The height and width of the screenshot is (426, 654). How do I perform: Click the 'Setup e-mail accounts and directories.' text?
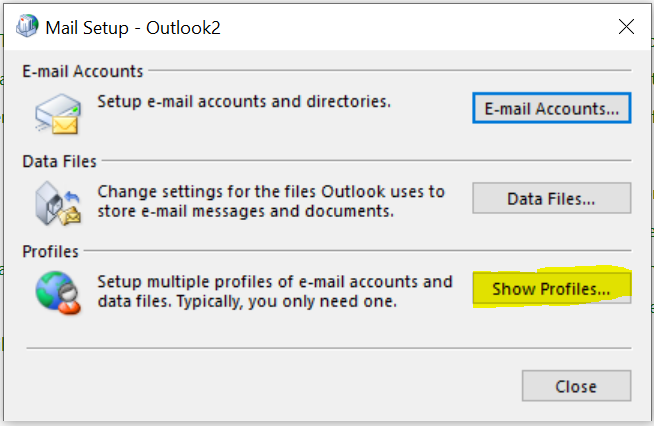[244, 102]
